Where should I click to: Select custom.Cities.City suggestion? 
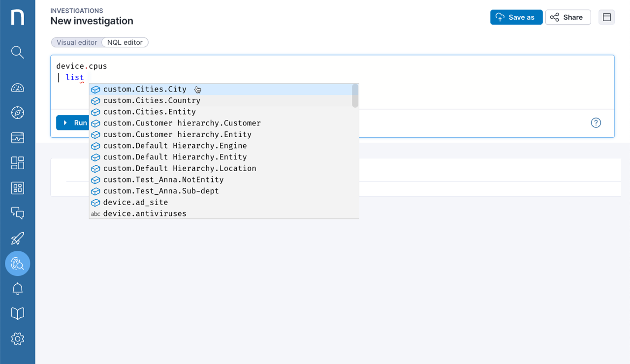220,89
